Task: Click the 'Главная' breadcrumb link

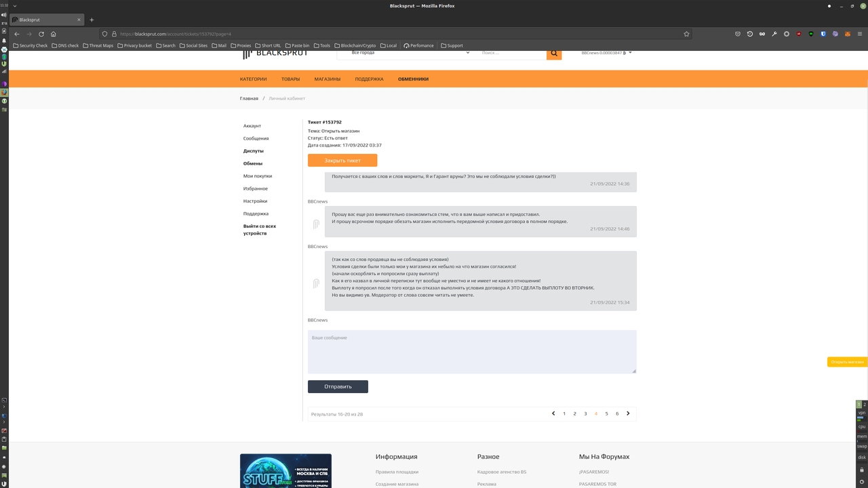Action: [249, 98]
